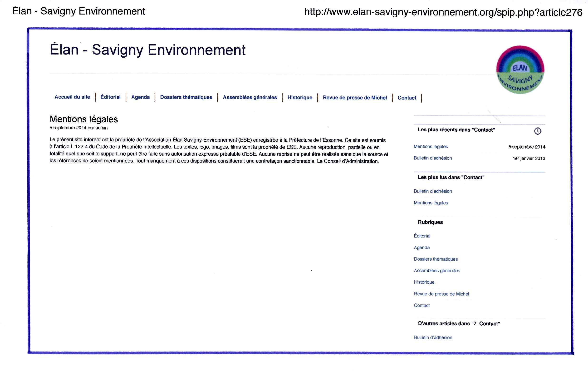Select Éditorial in the Rubriques sidebar list
Viewport: 588px width, 377px height.
(422, 236)
